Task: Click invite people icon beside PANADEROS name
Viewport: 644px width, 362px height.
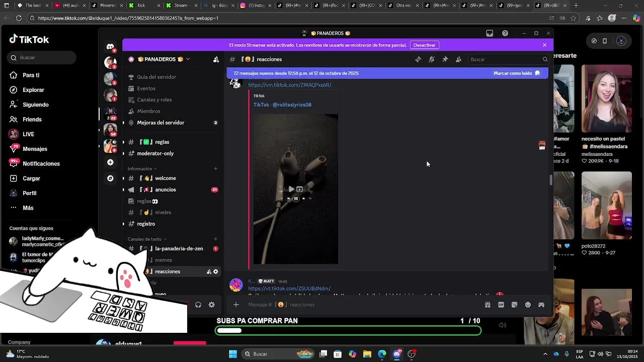Action: pyautogui.click(x=216, y=59)
